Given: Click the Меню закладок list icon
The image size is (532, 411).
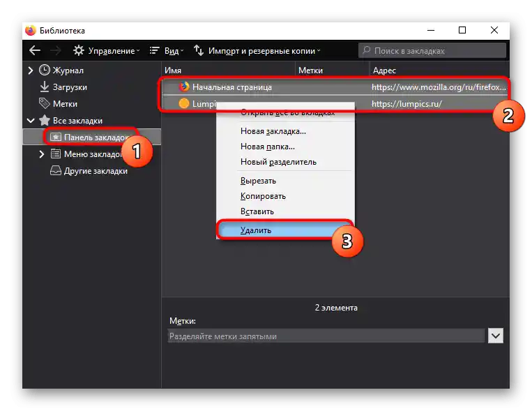Looking at the screenshot, I should pyautogui.click(x=56, y=154).
